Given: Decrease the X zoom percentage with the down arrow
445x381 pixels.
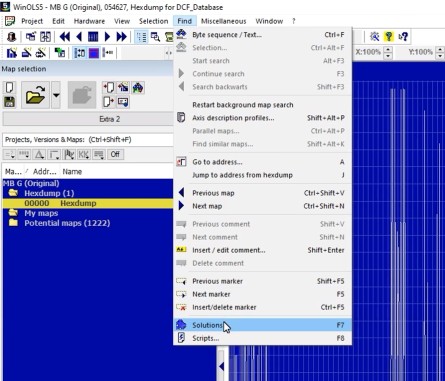Looking at the screenshot, I should pos(388,55).
